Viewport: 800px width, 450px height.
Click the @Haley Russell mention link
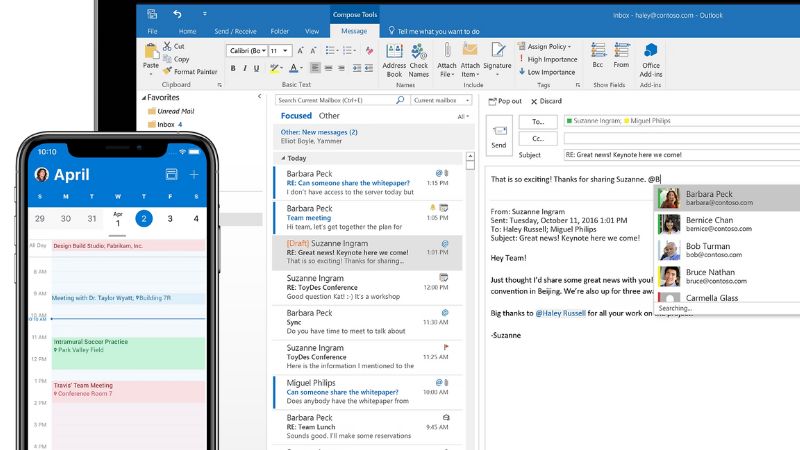(x=560, y=313)
